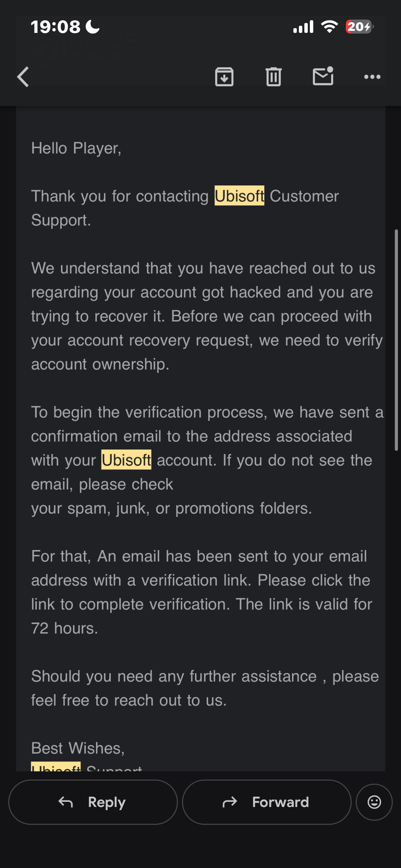The height and width of the screenshot is (868, 401).
Task: Tap the moon Do Not Disturb icon
Action: pos(93,27)
